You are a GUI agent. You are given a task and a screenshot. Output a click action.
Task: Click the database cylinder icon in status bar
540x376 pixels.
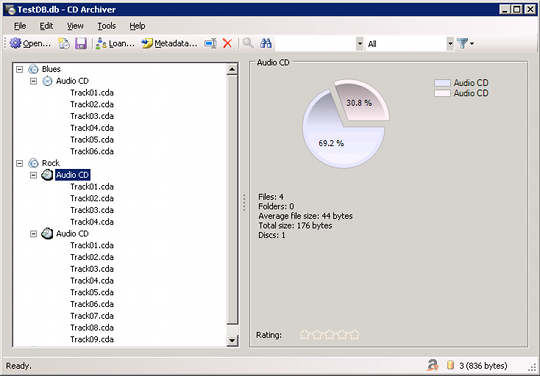(450, 365)
